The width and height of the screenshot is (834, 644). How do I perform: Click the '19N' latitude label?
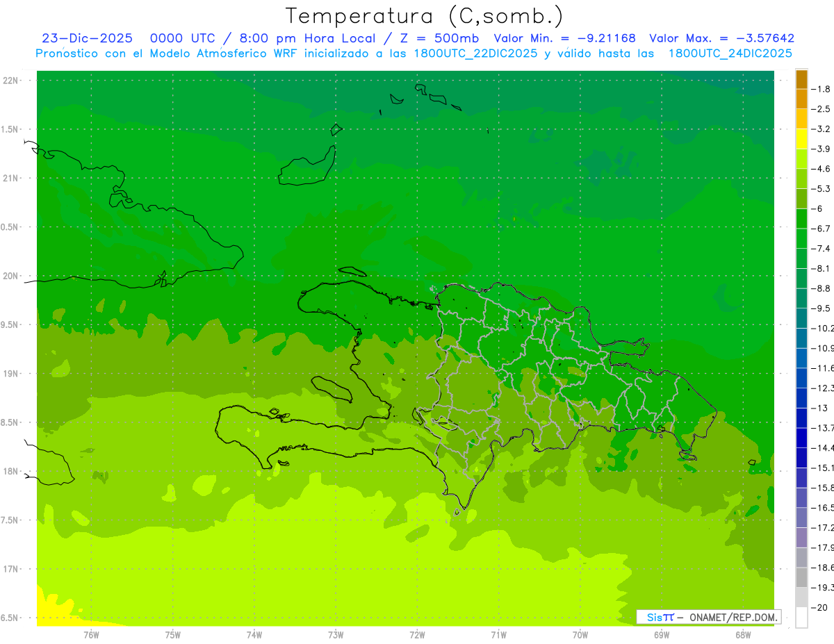click(10, 374)
